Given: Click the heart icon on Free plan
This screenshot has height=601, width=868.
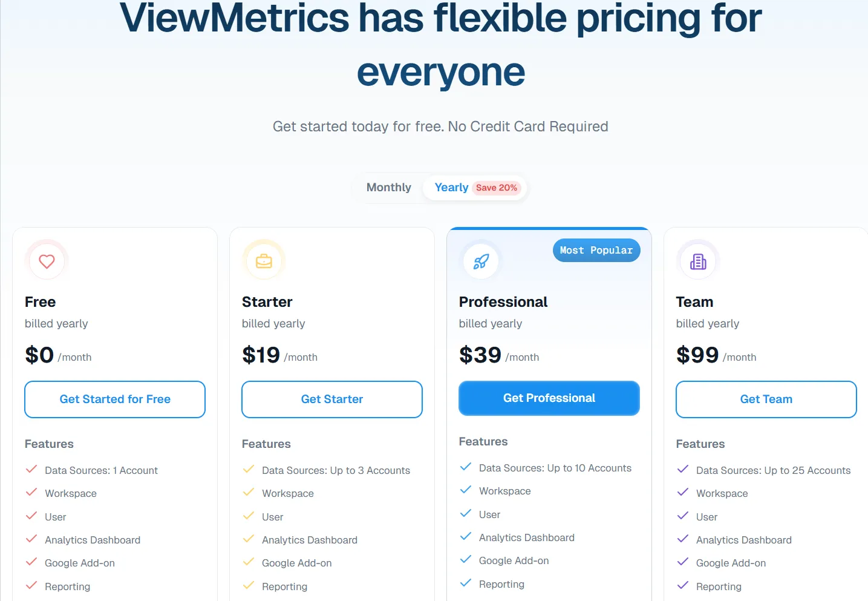Looking at the screenshot, I should click(47, 261).
